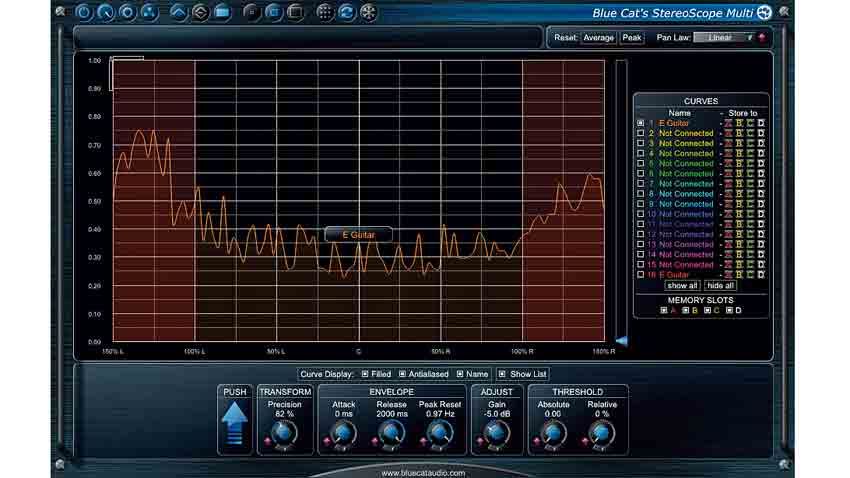Store curve 2 to memory slot B
Viewport: 850px width, 478px height.
[739, 133]
